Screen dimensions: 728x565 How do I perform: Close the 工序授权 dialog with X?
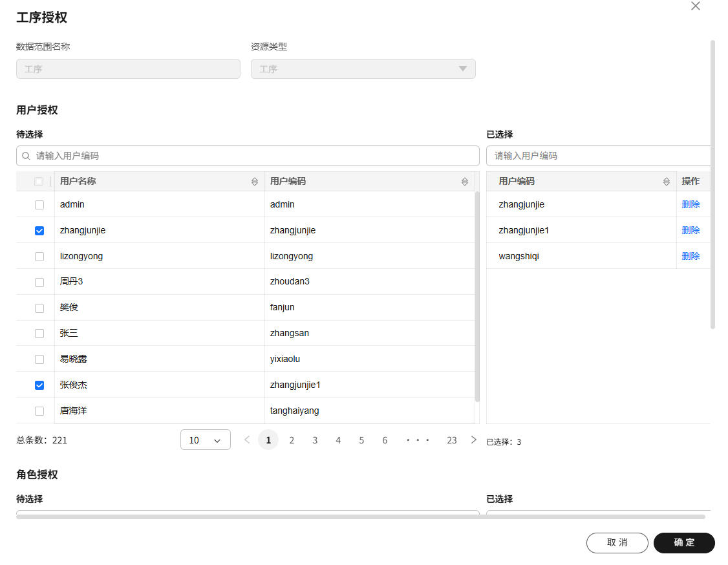tap(696, 6)
